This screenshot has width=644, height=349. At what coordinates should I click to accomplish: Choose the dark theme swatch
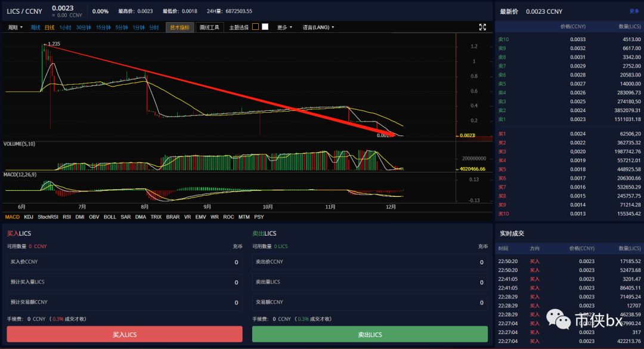tap(255, 27)
